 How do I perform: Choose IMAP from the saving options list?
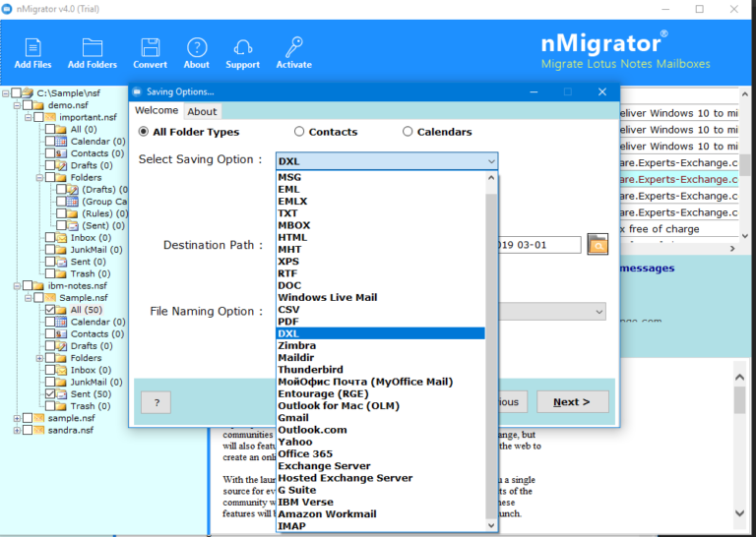pos(381,526)
